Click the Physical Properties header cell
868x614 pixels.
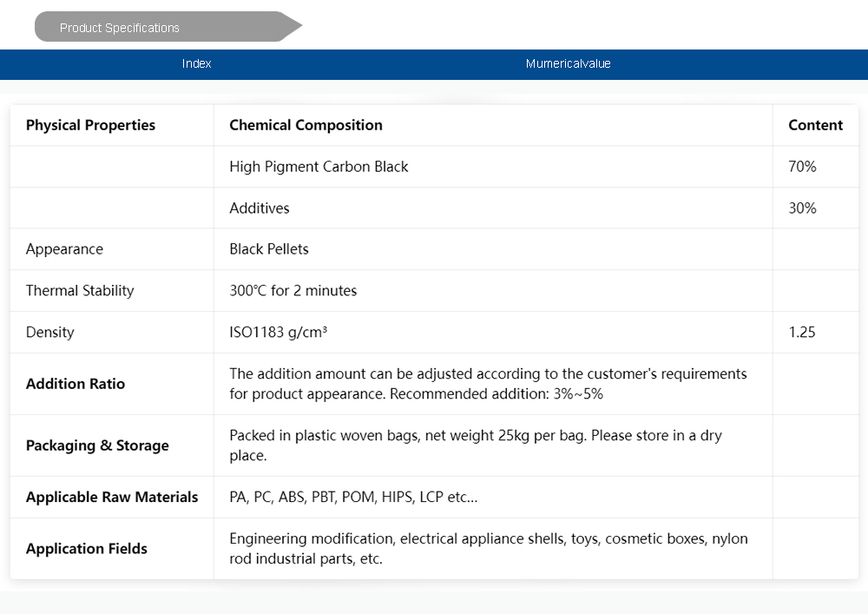click(x=90, y=125)
